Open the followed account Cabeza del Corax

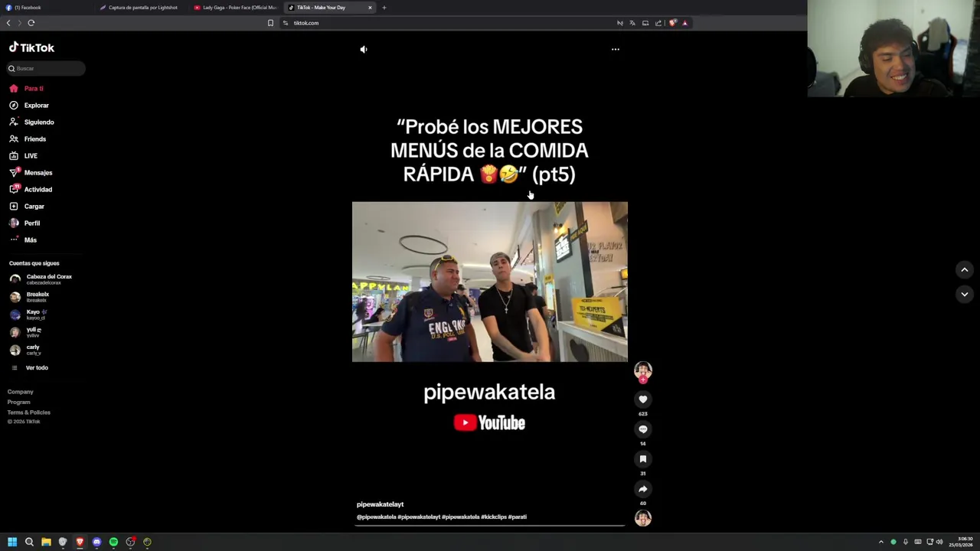coord(41,279)
